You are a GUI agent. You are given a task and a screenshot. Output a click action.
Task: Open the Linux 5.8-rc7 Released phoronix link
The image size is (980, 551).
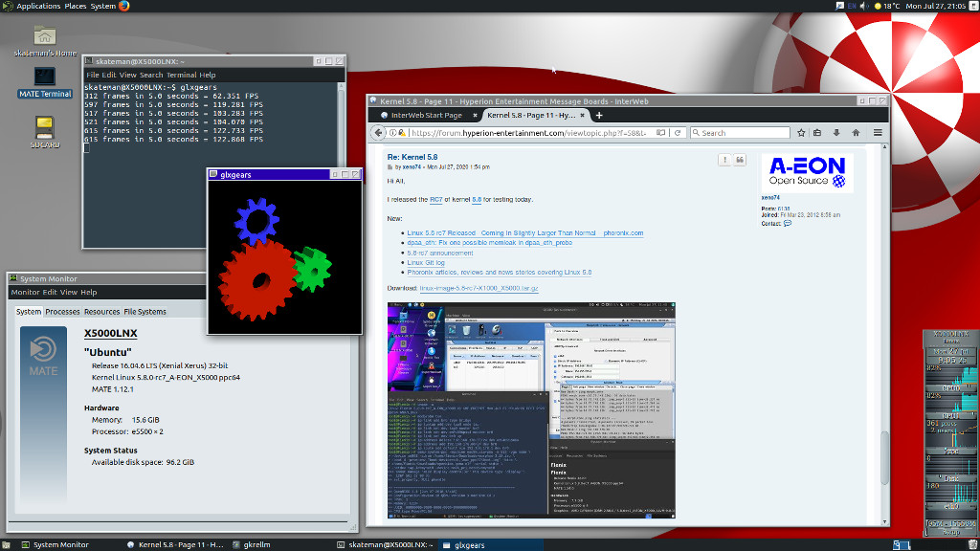coord(525,233)
